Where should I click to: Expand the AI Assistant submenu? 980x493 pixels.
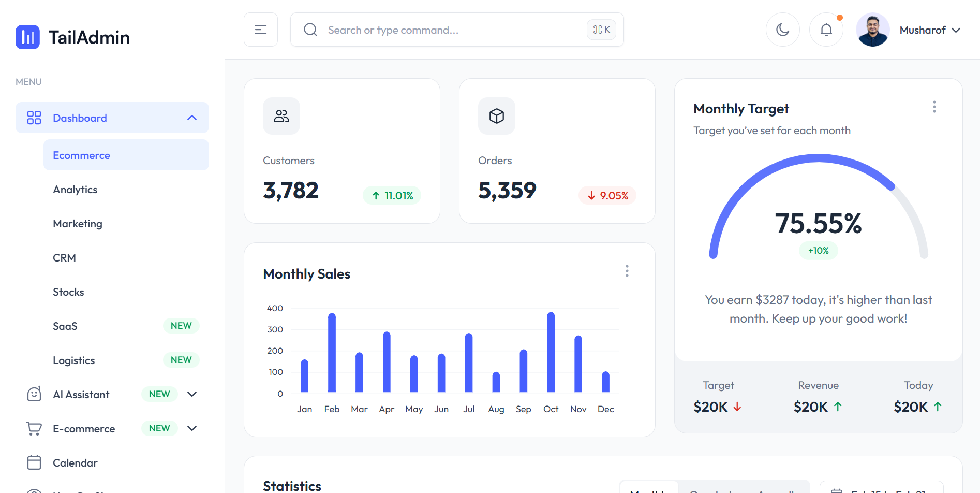(x=192, y=394)
